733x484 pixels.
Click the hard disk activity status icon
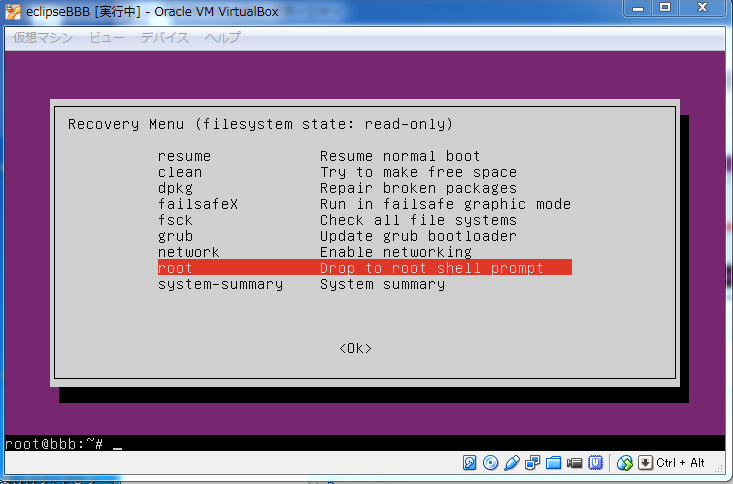[469, 463]
